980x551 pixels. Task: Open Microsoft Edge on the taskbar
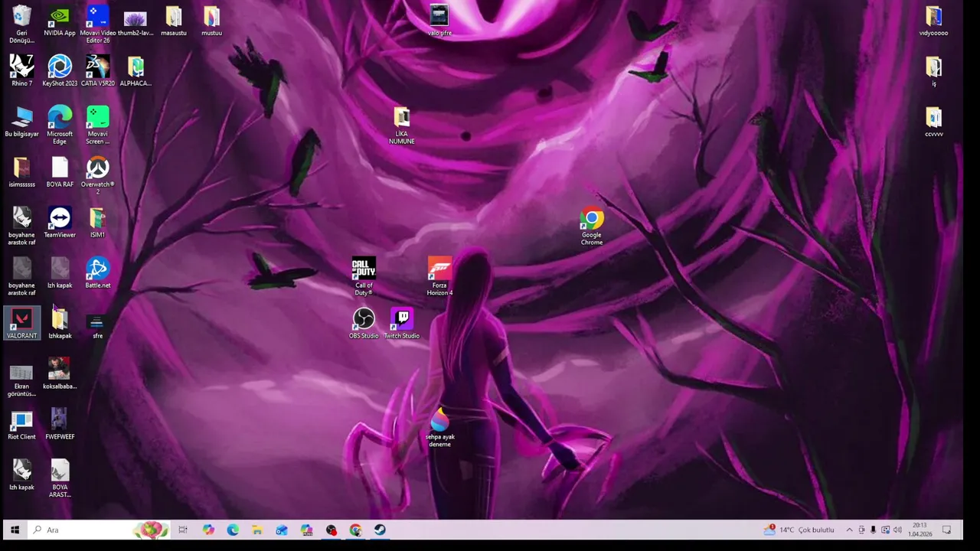click(x=233, y=530)
